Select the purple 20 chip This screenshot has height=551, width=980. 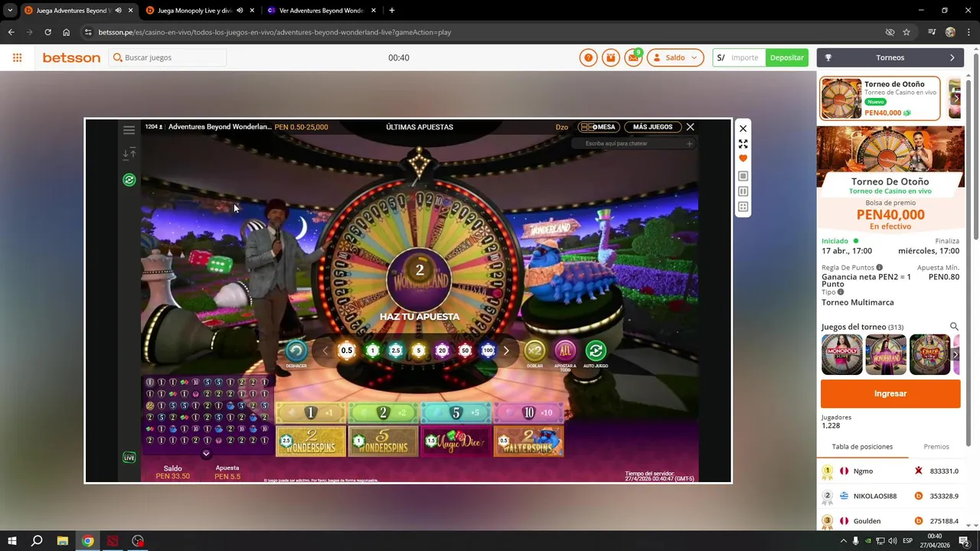click(442, 350)
